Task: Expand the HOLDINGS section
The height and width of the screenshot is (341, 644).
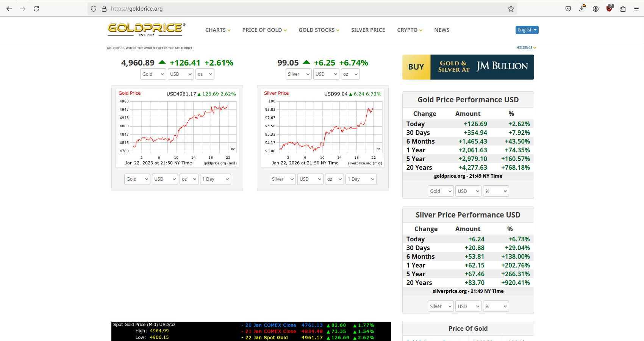Action: point(526,48)
